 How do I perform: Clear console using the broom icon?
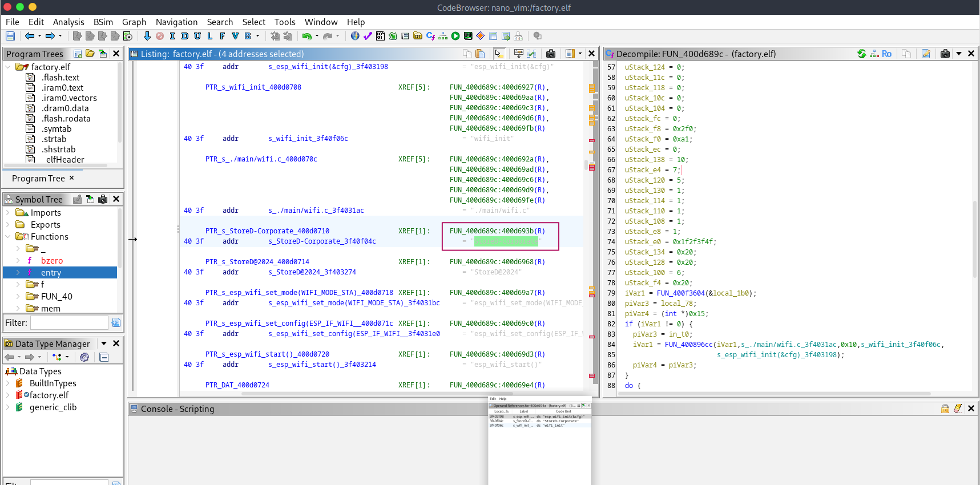958,409
